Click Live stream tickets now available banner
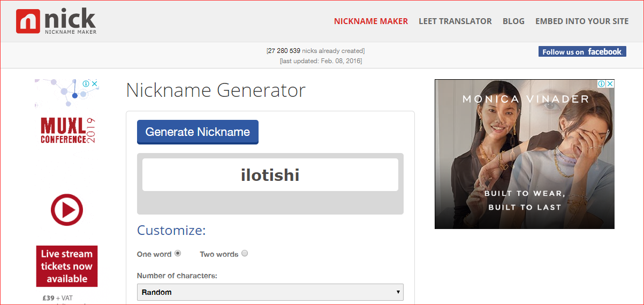Image resolution: width=644 pixels, height=305 pixels. 67,266
